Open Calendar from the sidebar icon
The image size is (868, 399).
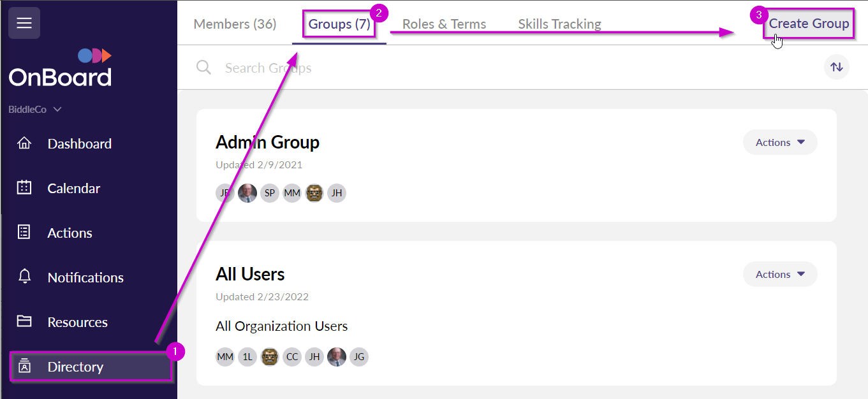click(24, 188)
